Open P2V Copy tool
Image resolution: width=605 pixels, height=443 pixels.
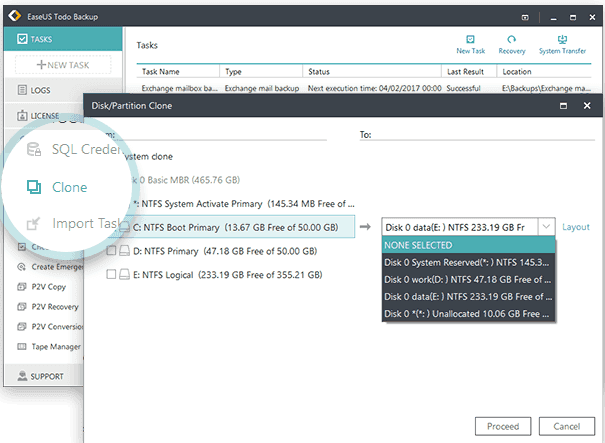pos(52,285)
